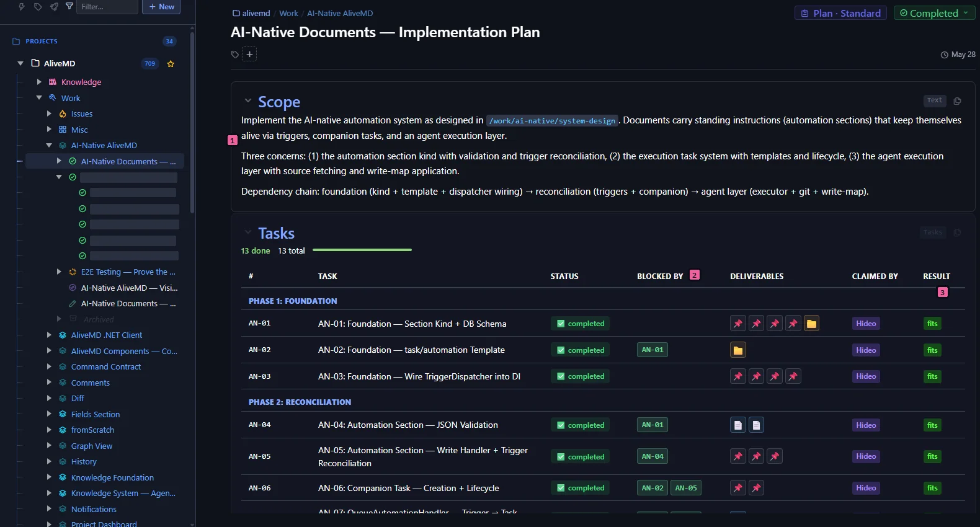This screenshot has height=527, width=980.
Task: Open the second document deliverable in the AN-04 row
Action: (x=756, y=425)
